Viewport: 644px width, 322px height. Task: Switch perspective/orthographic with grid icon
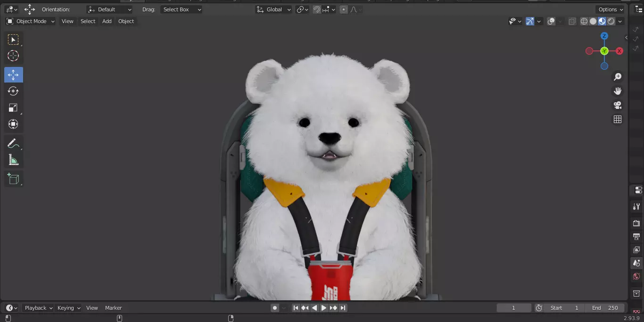click(618, 119)
